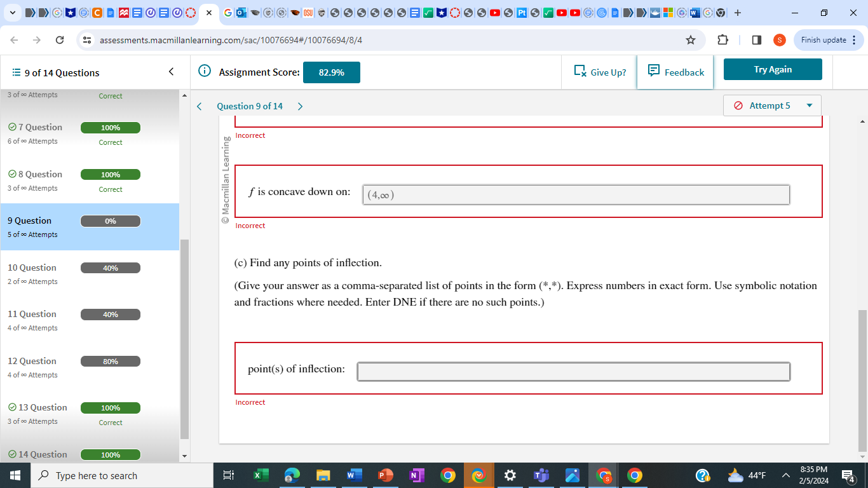Click the Give Up? button

pyautogui.click(x=600, y=72)
